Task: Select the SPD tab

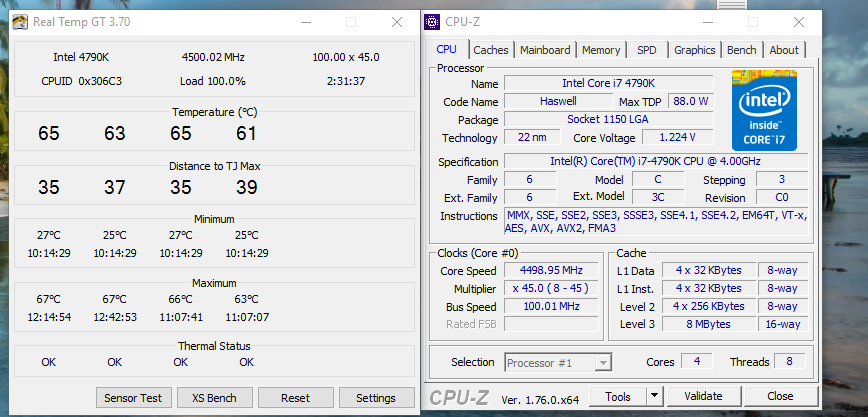Action: click(x=647, y=50)
